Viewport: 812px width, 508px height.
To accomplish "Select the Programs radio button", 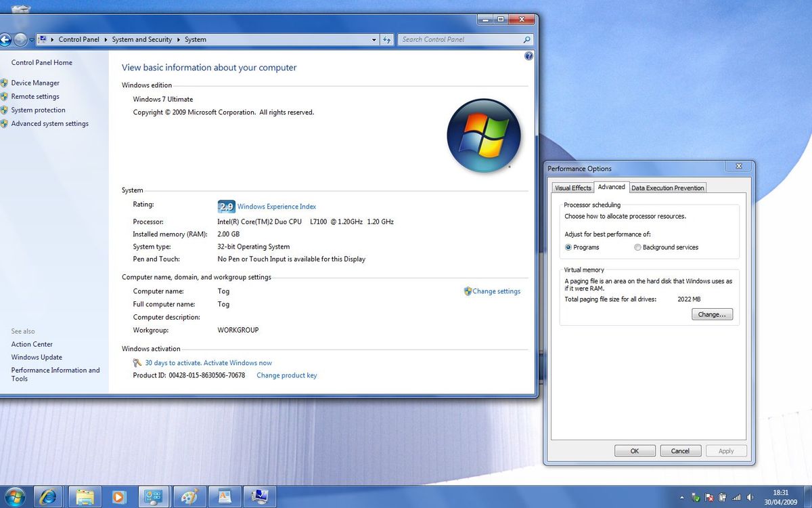I will coord(568,247).
